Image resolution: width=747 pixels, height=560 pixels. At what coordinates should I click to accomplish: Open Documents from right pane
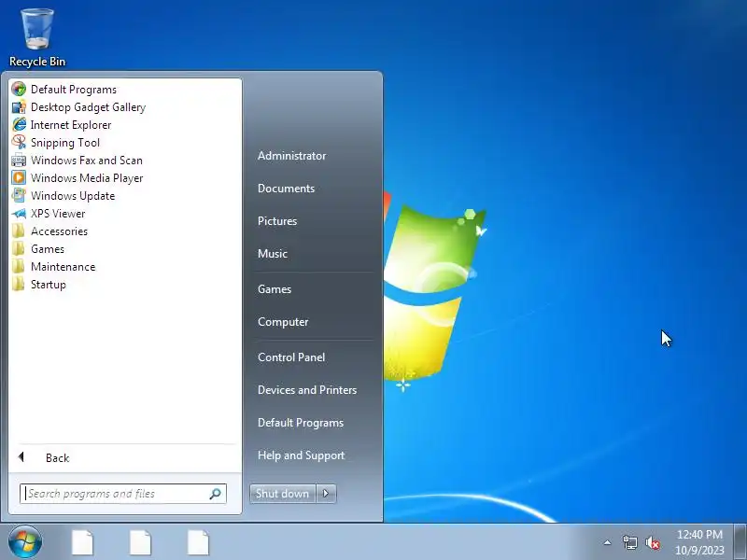(286, 189)
